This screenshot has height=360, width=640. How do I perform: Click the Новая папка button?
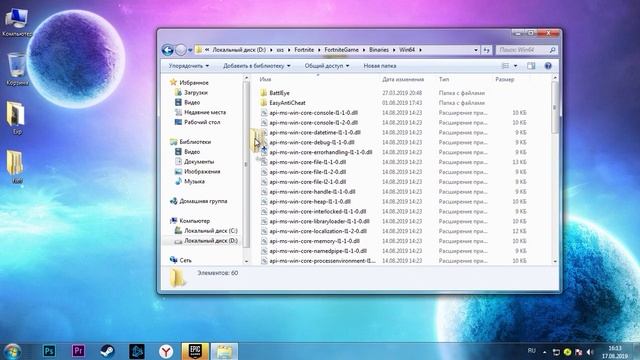click(x=380, y=66)
